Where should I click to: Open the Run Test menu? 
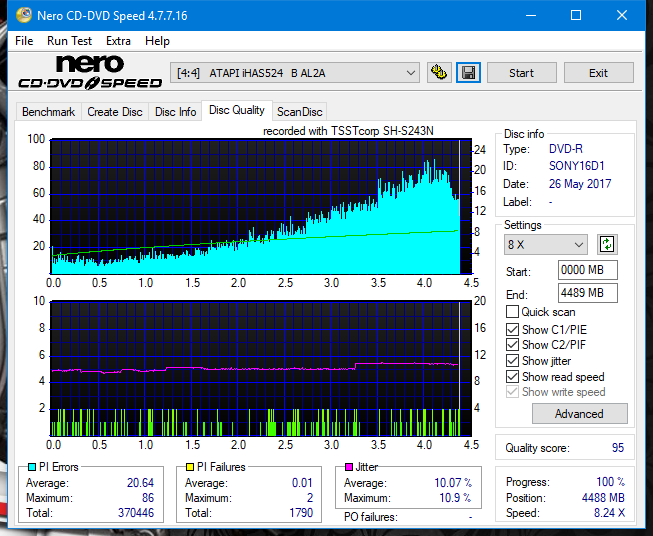[x=69, y=41]
